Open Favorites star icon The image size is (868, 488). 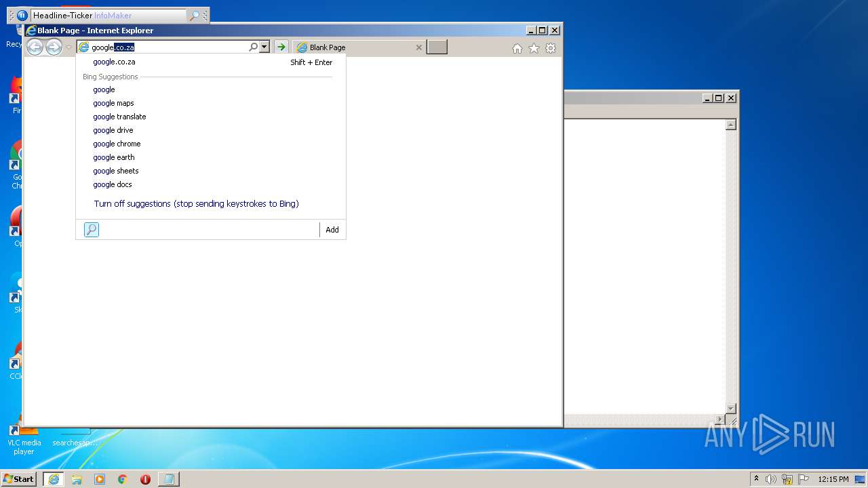click(x=534, y=48)
